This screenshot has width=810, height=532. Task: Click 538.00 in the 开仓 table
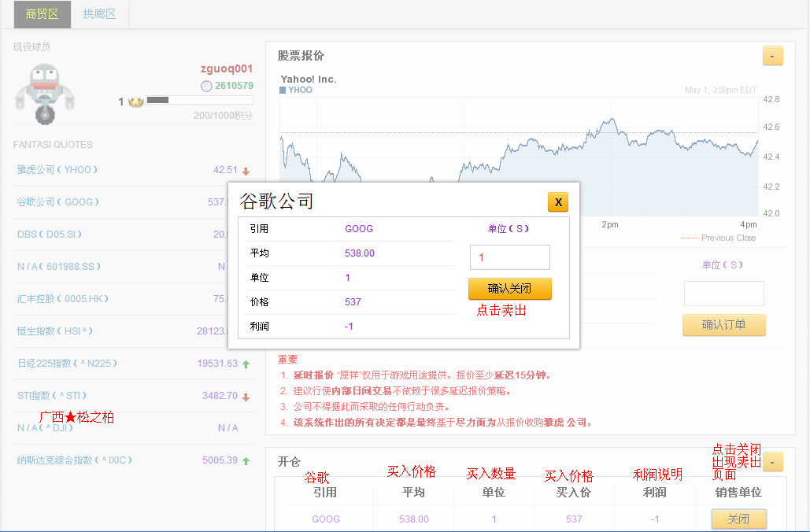tap(414, 519)
